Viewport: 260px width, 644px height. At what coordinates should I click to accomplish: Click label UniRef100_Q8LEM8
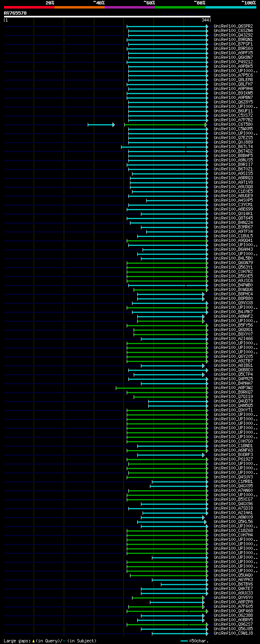[x=233, y=80]
